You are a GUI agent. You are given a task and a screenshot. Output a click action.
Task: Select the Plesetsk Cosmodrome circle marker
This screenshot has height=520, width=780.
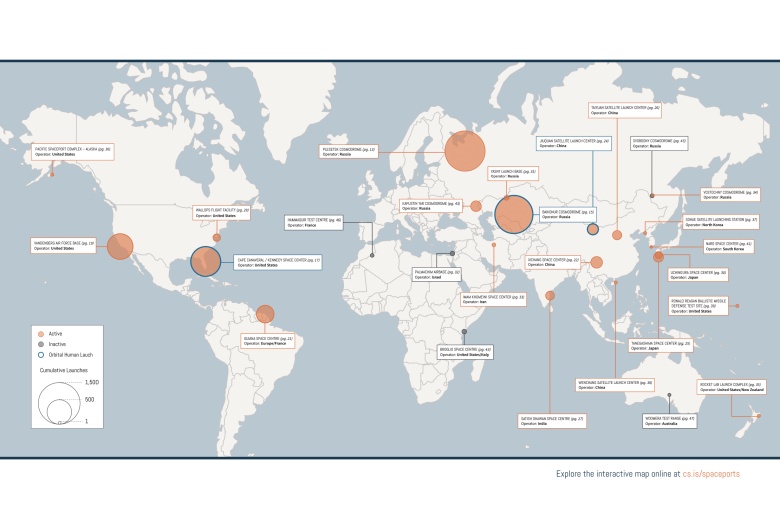[464, 152]
